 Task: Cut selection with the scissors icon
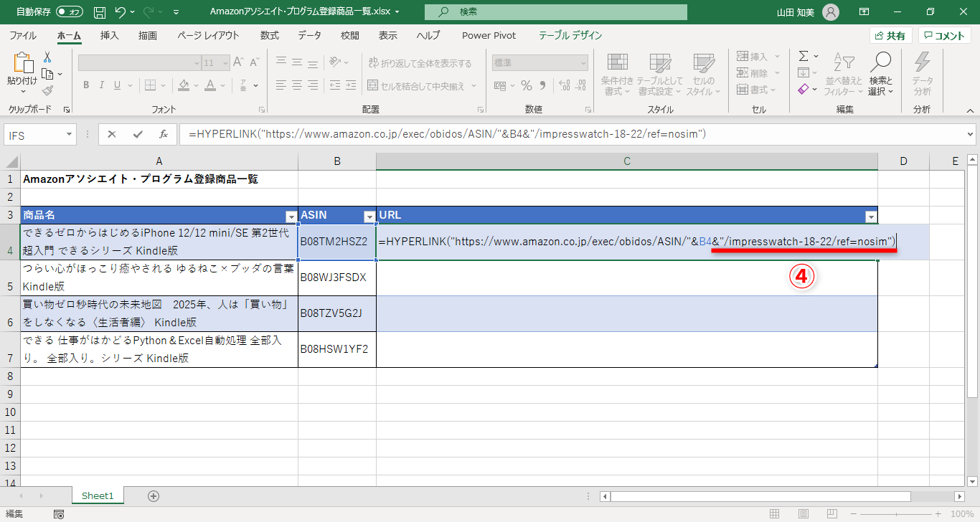(x=47, y=57)
